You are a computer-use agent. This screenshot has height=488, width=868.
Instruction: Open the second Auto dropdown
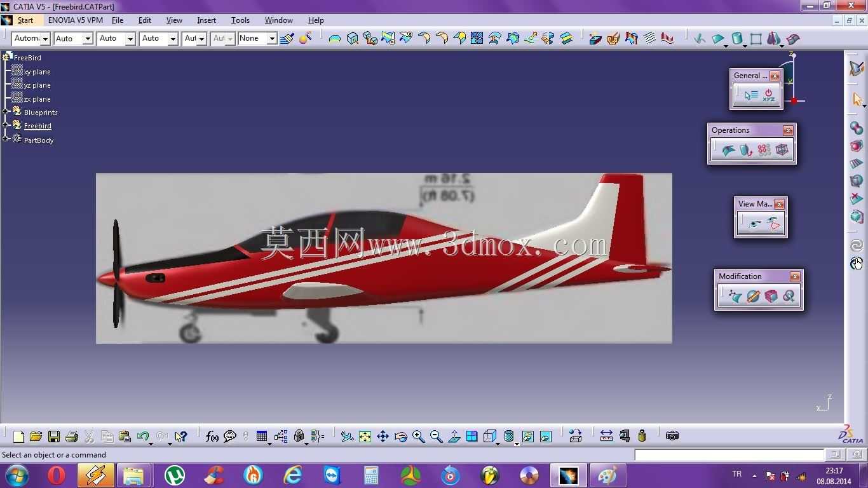(x=130, y=39)
